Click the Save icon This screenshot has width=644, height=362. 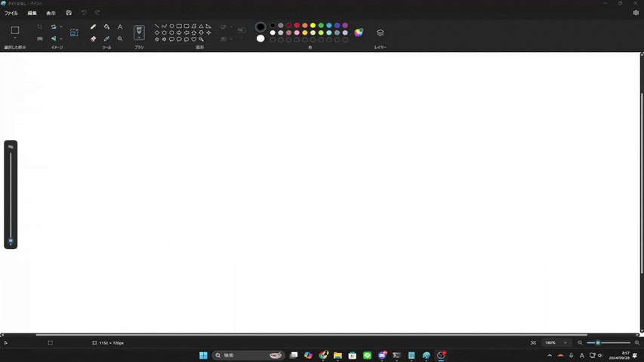(69, 13)
